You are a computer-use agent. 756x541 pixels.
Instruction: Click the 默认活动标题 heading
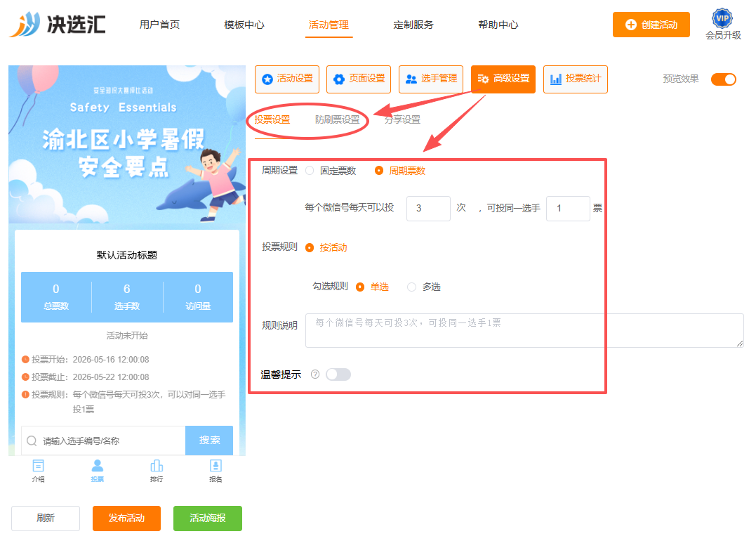127,255
